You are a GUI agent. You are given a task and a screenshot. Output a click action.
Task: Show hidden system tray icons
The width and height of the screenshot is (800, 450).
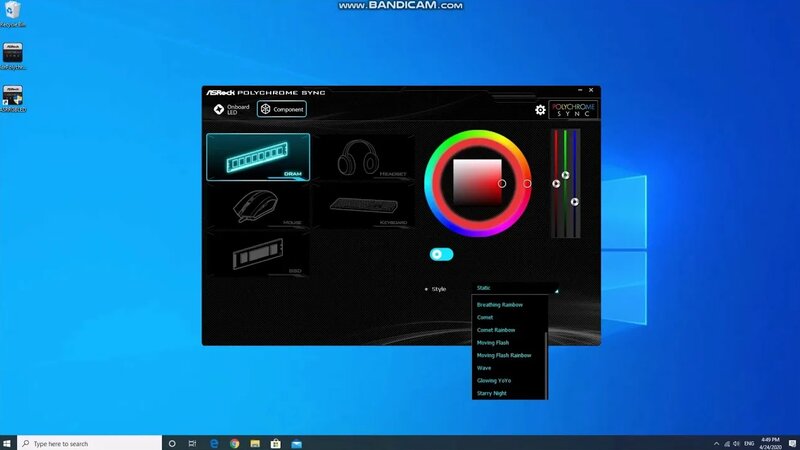click(716, 444)
